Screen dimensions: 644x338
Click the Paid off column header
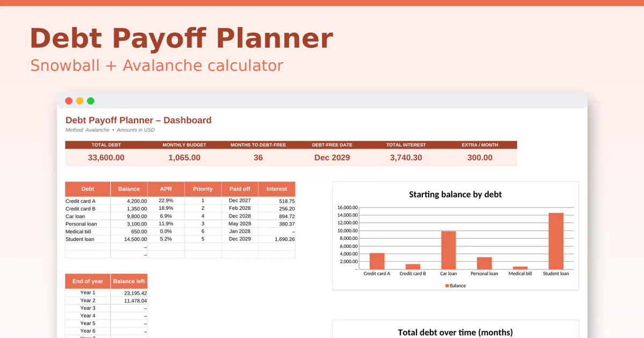pos(240,189)
